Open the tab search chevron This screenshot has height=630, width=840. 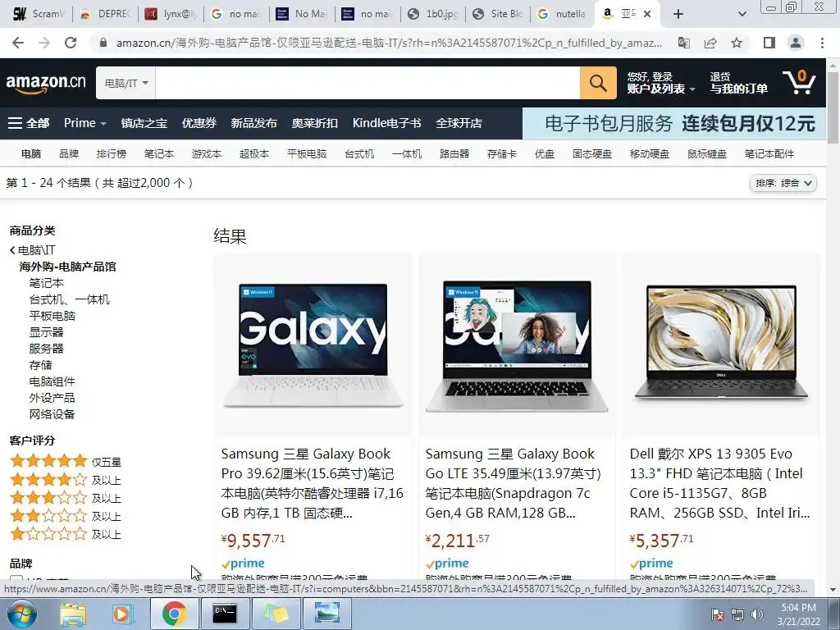click(x=742, y=14)
